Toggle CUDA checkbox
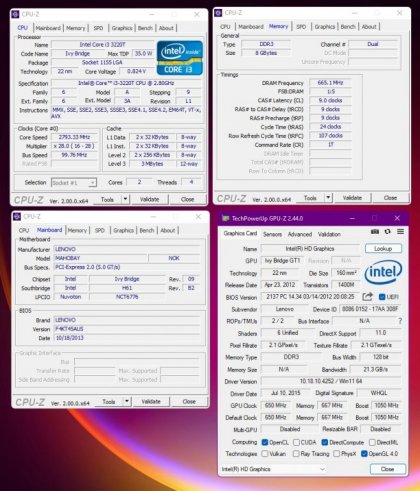Screen dimensions: 420x491 point(296,442)
